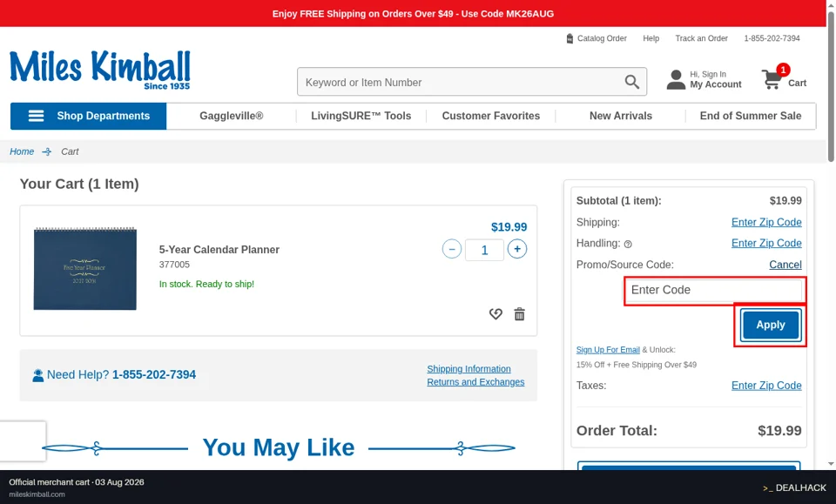Click the Catalog Order tag icon

(570, 38)
